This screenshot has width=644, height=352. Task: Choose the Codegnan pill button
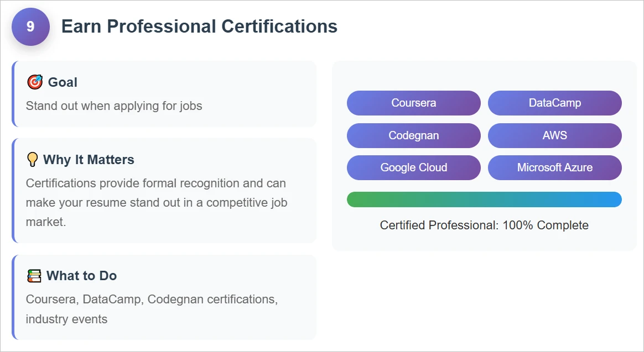(414, 135)
